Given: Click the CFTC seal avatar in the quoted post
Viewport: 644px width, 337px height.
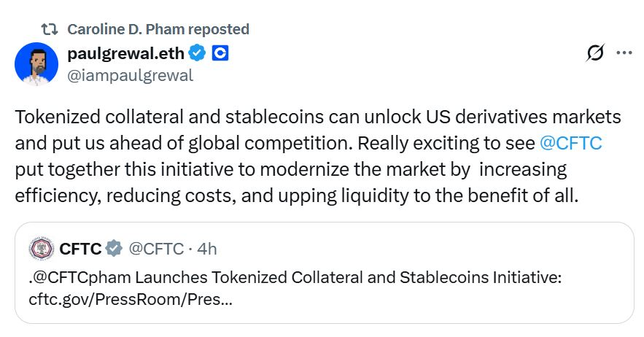Looking at the screenshot, I should tap(40, 249).
